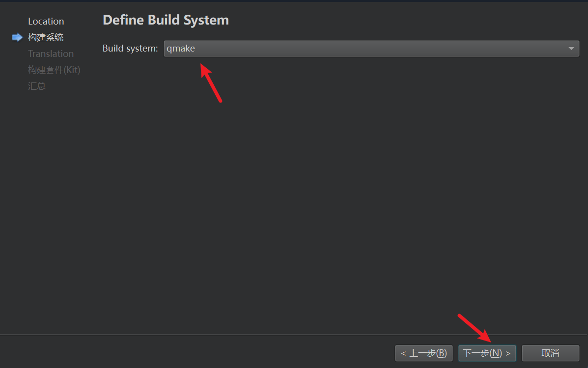This screenshot has height=368, width=588.
Task: Click the "Define Build System" heading
Action: tap(166, 20)
